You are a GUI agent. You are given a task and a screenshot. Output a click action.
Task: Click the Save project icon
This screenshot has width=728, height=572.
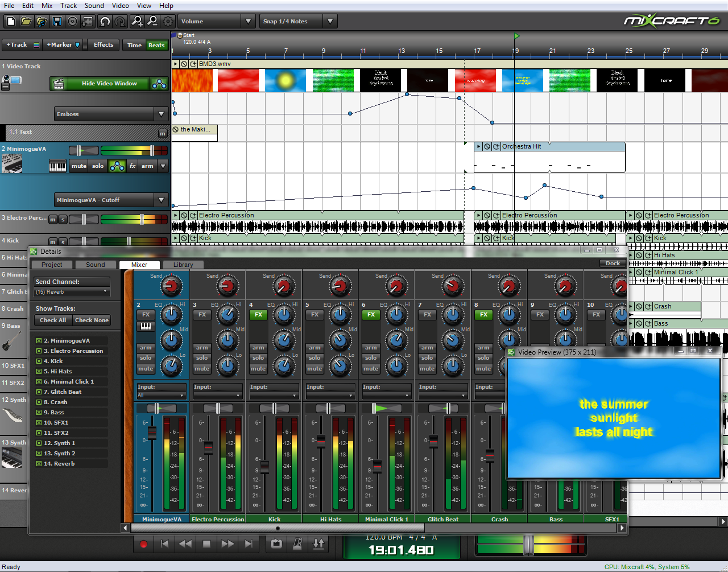[57, 22]
